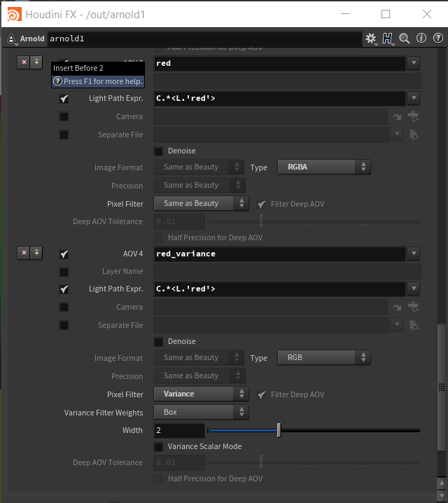Click the arnold1 node name field
The height and width of the screenshot is (503, 448).
click(203, 39)
